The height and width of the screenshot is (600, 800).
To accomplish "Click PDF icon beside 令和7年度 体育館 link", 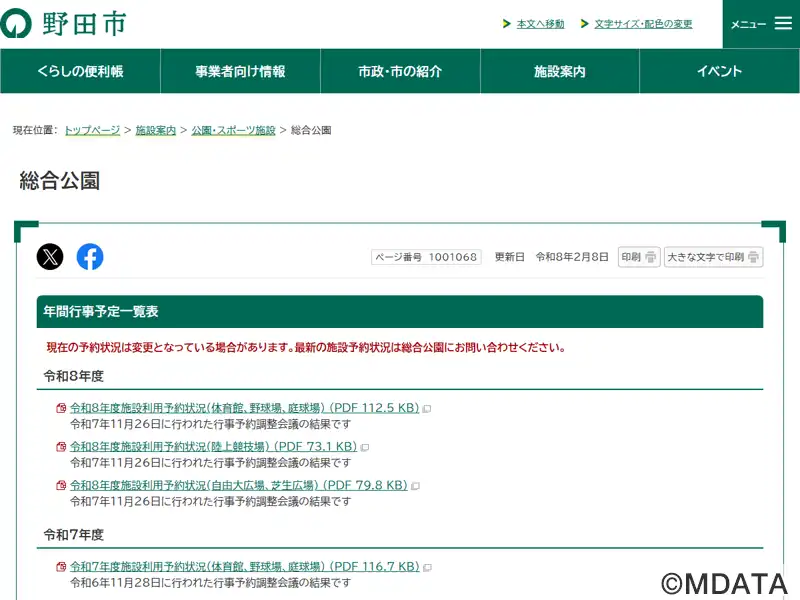I will [x=62, y=567].
